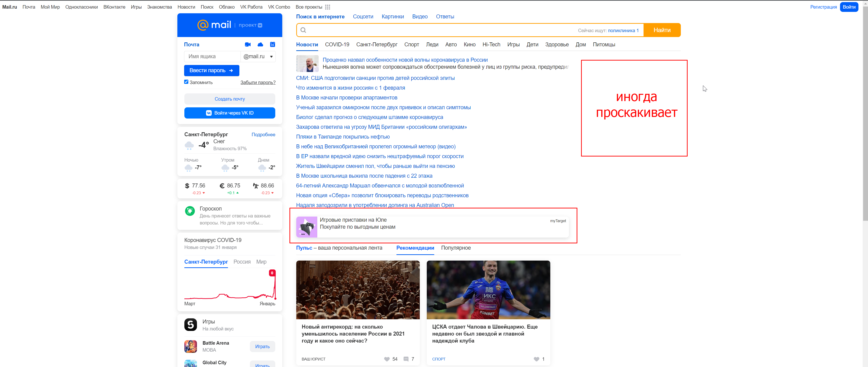The image size is (868, 367).
Task: Switch to the COVID-19 news tab
Action: click(x=337, y=44)
